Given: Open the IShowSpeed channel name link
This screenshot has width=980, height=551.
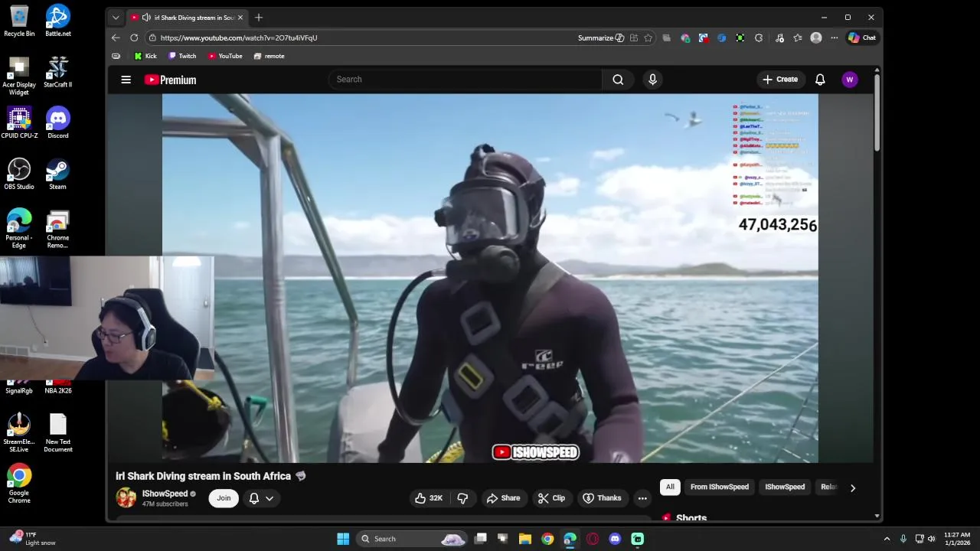Looking at the screenshot, I should click(x=165, y=494).
